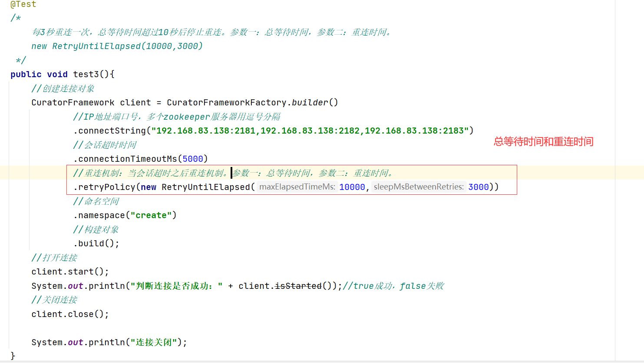Click the ".build();" call
This screenshot has height=363, width=644.
[x=96, y=243]
